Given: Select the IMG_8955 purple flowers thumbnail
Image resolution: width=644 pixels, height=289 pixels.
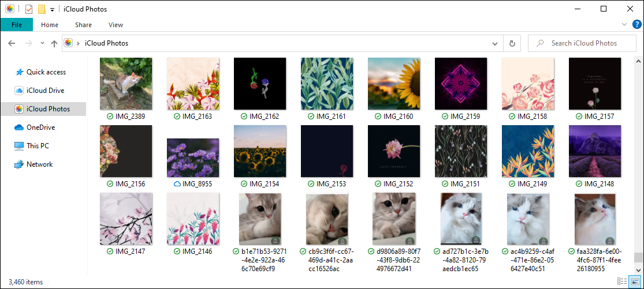Looking at the screenshot, I should tap(193, 158).
